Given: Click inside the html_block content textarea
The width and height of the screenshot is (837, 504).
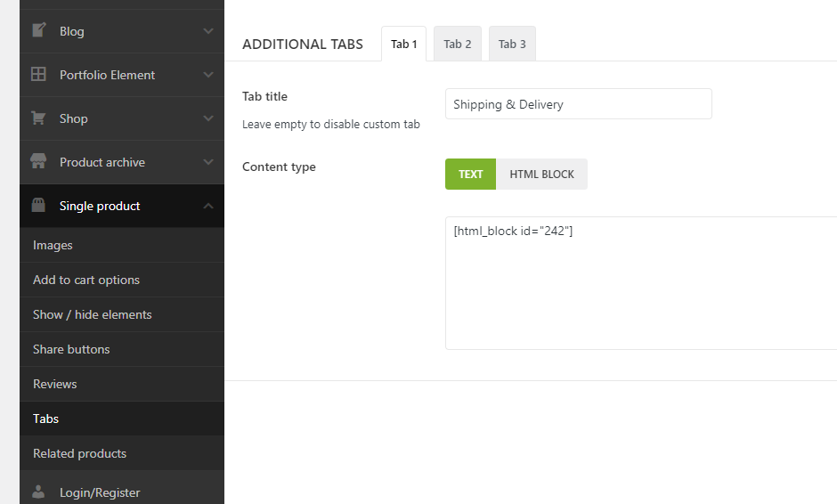Looking at the screenshot, I should tap(641, 285).
